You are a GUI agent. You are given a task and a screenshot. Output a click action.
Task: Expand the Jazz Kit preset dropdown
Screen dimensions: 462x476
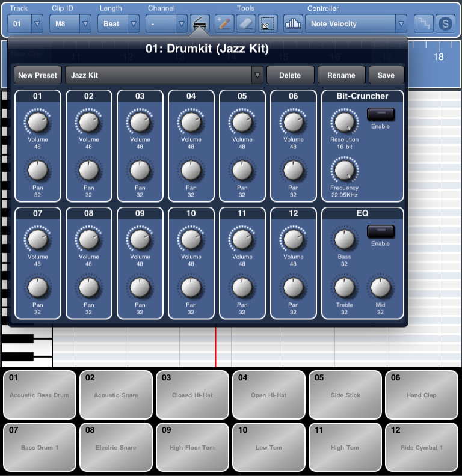click(x=257, y=75)
